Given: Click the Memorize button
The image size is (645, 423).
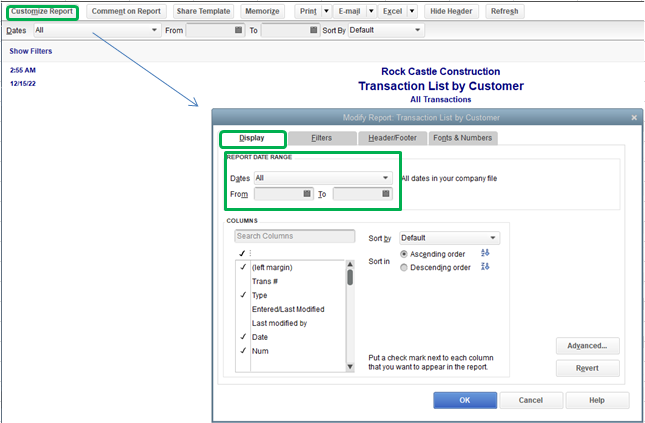Looking at the screenshot, I should point(262,11).
